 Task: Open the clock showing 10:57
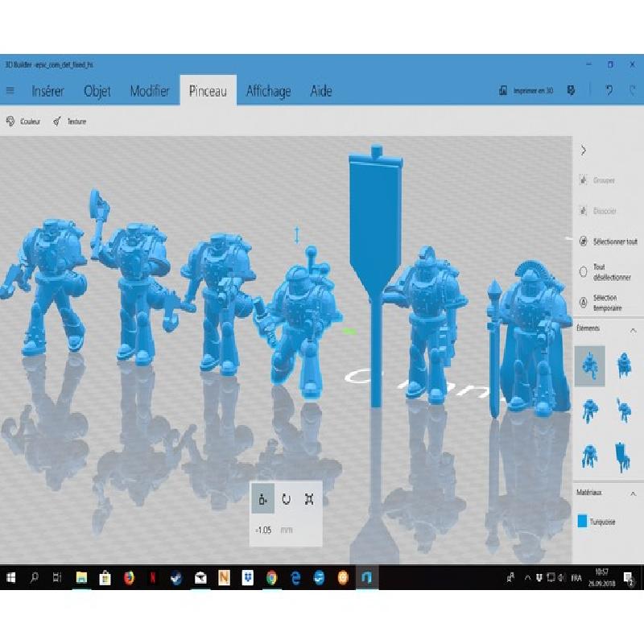click(601, 577)
